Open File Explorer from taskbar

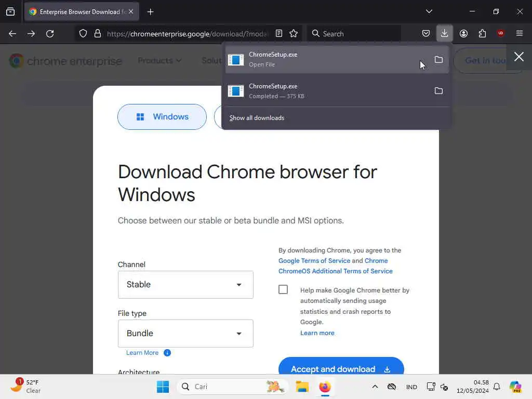coord(302,387)
